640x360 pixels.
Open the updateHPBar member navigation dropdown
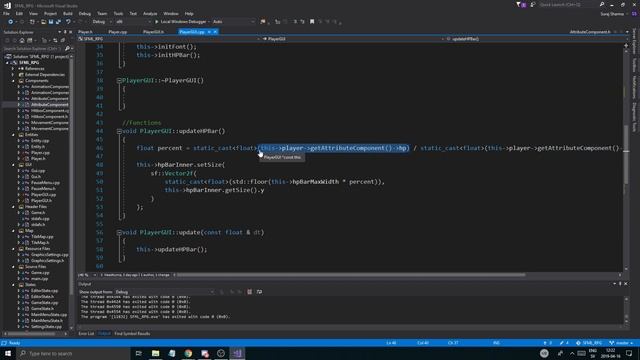534,39
